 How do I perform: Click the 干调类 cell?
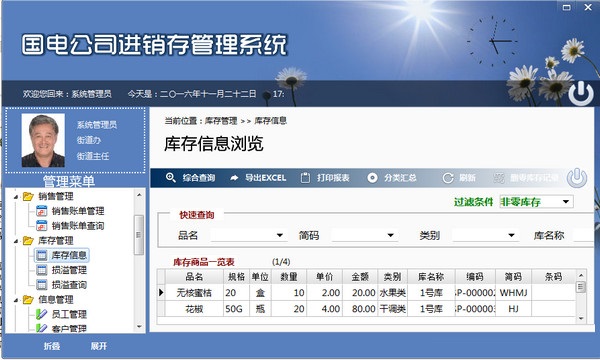[393, 308]
